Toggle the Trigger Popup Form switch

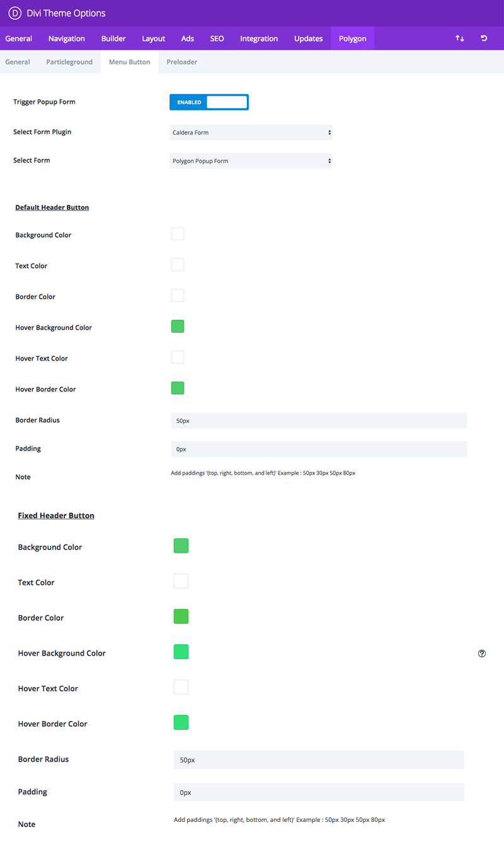point(209,102)
